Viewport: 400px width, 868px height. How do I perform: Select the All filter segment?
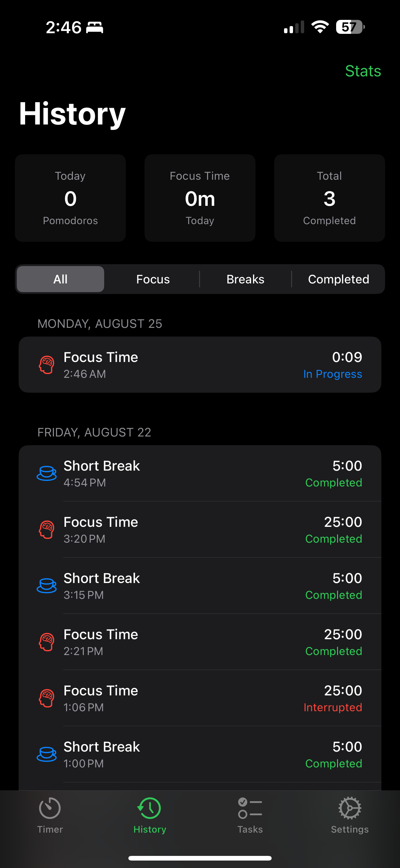[60, 279]
